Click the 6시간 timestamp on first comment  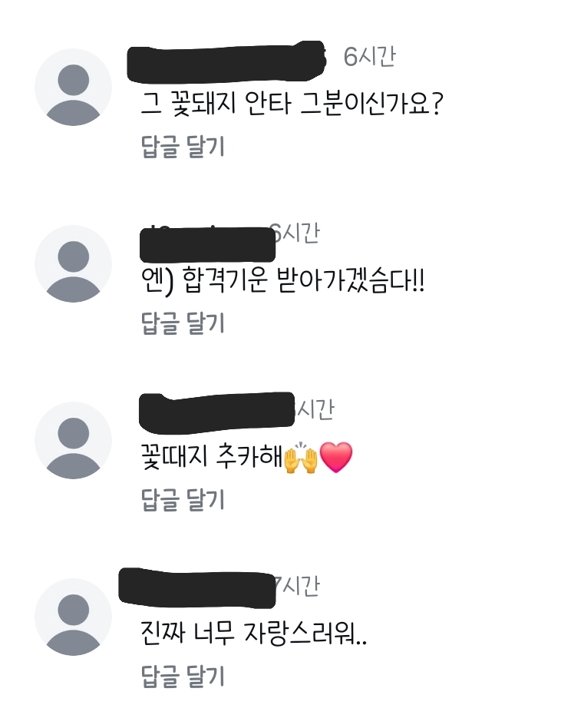click(369, 57)
